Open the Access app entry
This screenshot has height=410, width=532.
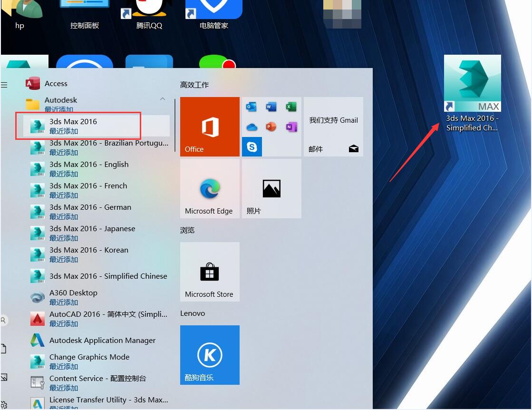pos(56,84)
